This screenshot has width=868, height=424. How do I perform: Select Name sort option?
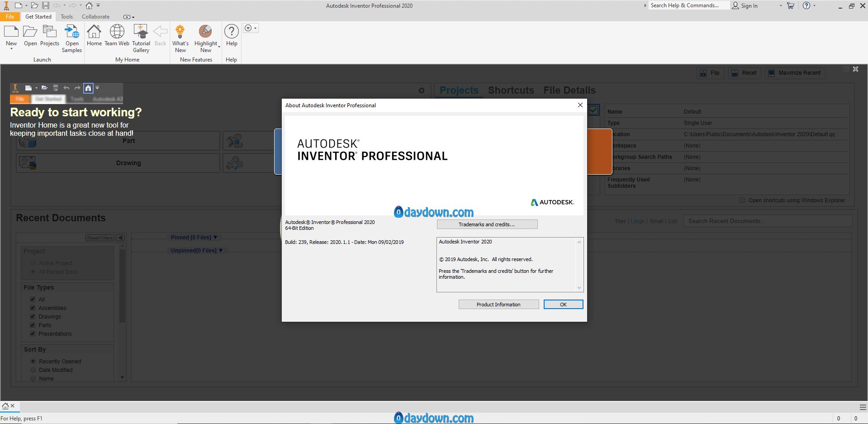[x=33, y=378]
